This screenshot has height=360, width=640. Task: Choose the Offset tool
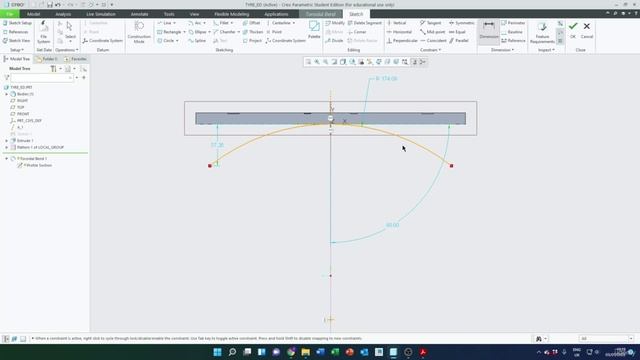pos(251,23)
